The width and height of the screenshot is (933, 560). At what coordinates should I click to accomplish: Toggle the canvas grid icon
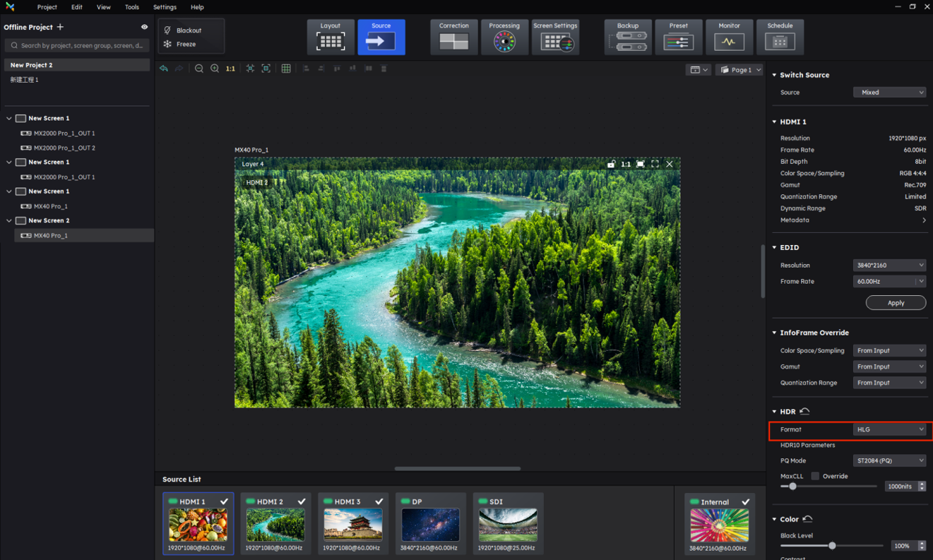(x=286, y=68)
